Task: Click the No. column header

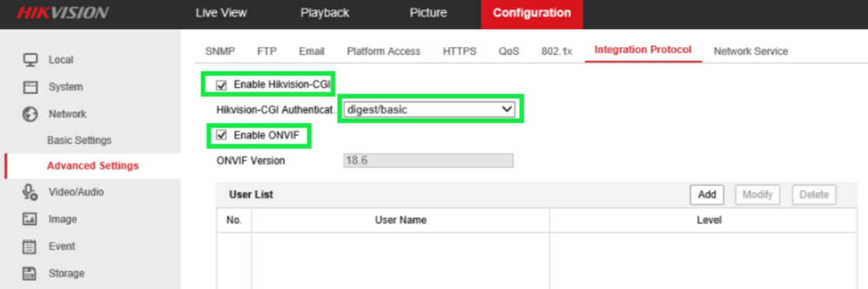Action: [x=234, y=220]
